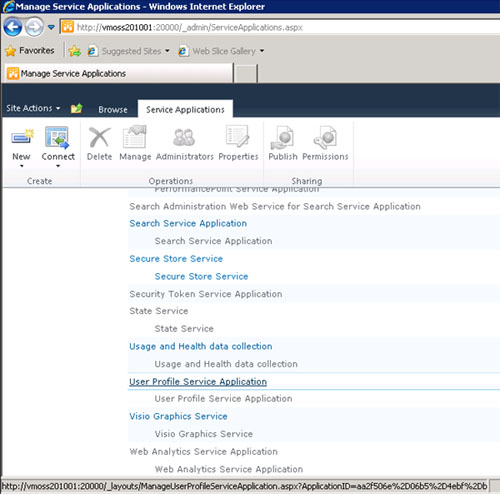Open the Site Actions menu
Viewport: 500px width, 494px height.
point(33,108)
